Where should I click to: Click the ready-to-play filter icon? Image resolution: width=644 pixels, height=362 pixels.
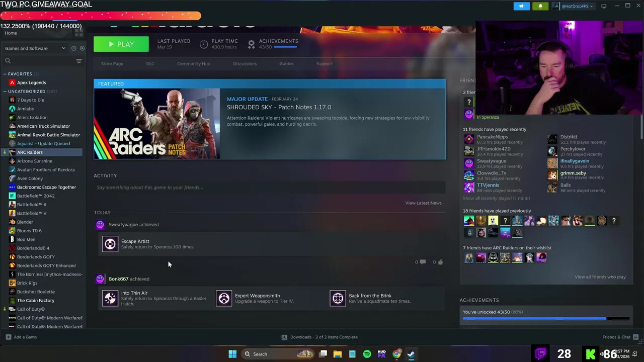coord(82,48)
